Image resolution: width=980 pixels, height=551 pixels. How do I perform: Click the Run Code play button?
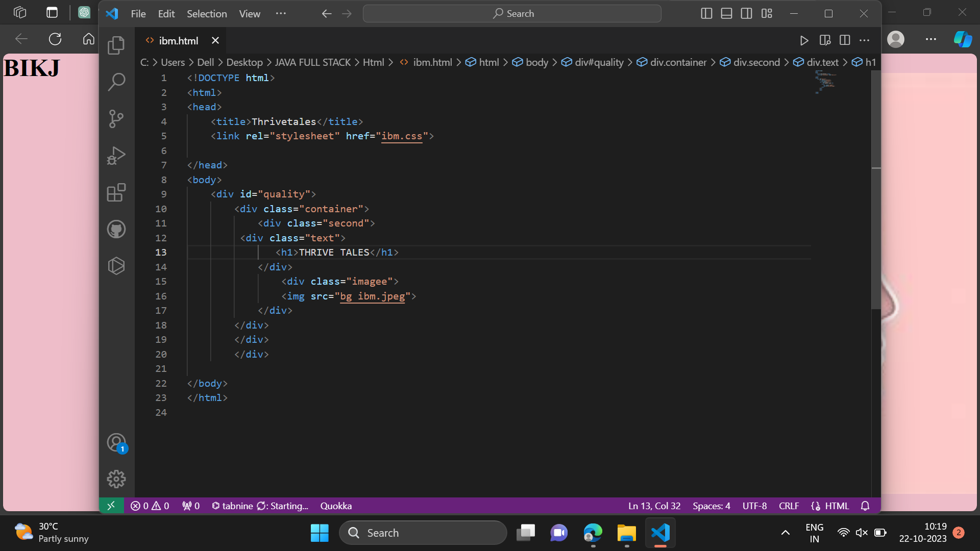[x=804, y=40]
